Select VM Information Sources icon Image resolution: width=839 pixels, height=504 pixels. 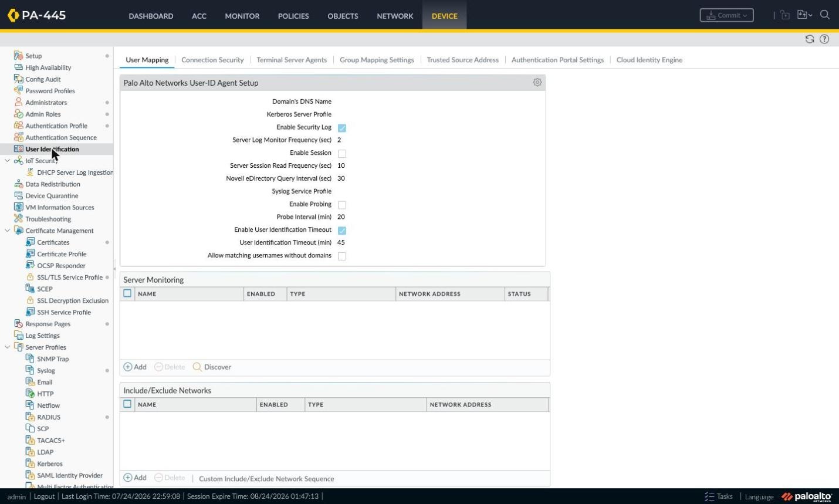pyautogui.click(x=18, y=207)
